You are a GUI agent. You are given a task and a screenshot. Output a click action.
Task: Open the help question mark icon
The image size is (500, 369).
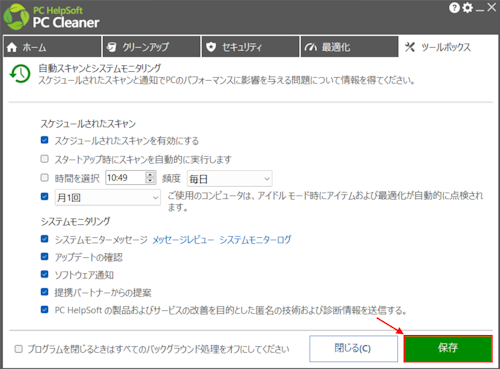click(454, 8)
